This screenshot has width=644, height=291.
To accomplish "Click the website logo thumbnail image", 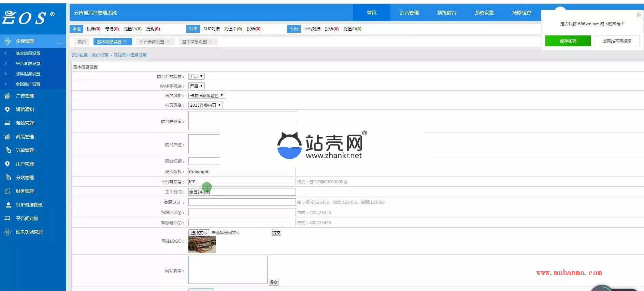I will point(202,245).
